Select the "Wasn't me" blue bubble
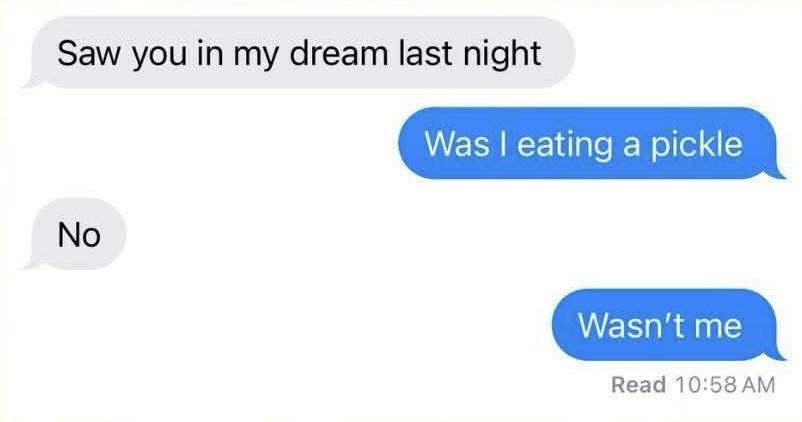This screenshot has width=802, height=422. pyautogui.click(x=667, y=325)
